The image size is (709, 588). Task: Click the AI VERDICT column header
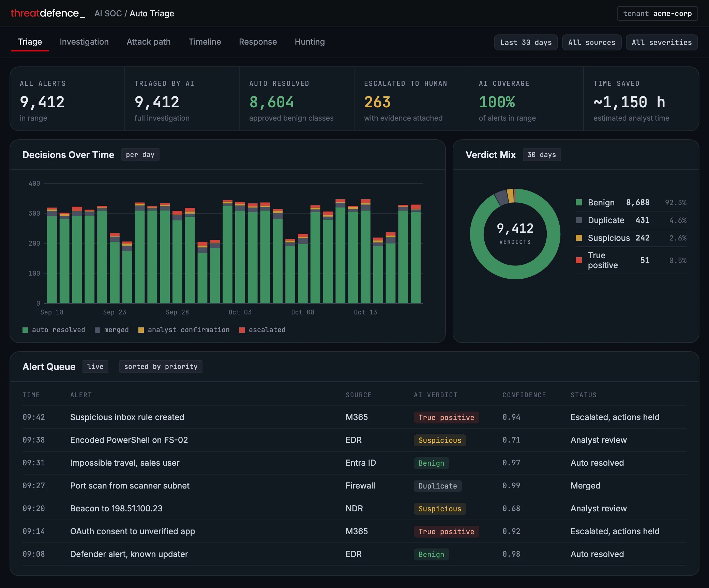[x=436, y=395]
